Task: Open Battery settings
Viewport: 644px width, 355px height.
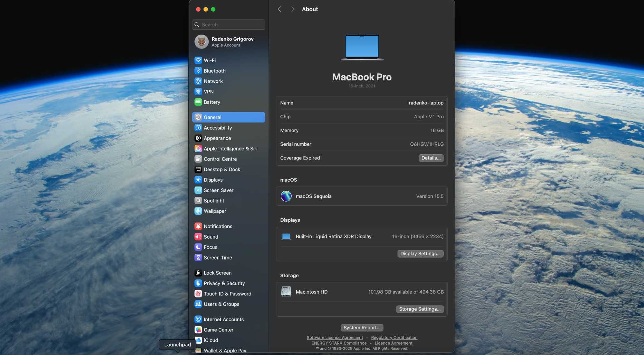Action: coord(228,102)
